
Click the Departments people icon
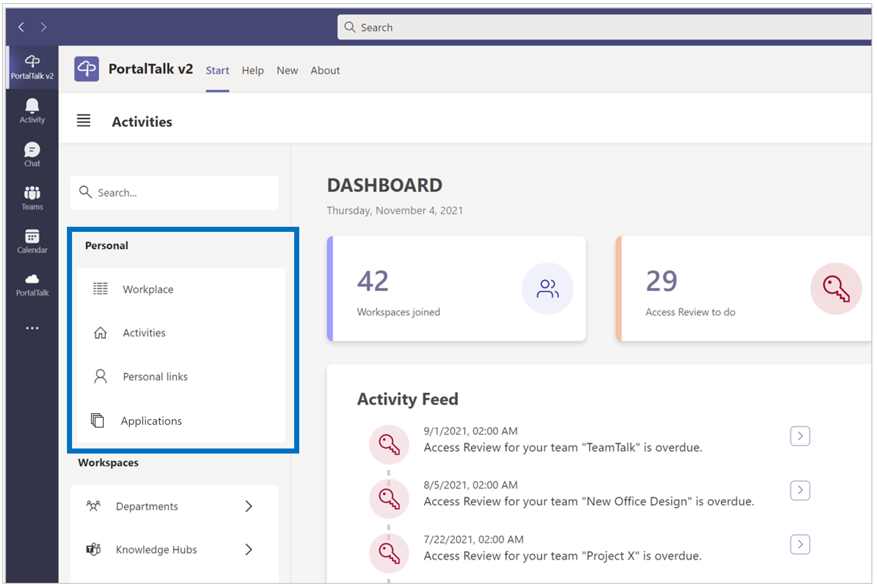(x=93, y=506)
